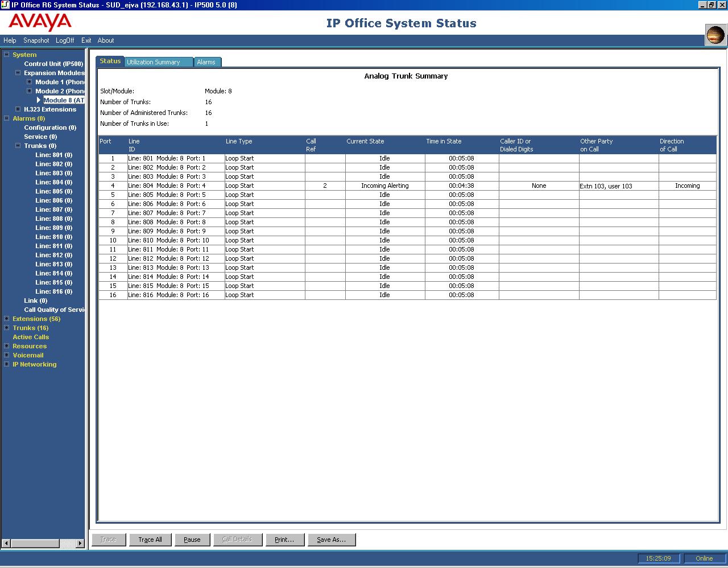Click LogOff in the menu bar
The width and height of the screenshot is (728, 568).
[65, 40]
